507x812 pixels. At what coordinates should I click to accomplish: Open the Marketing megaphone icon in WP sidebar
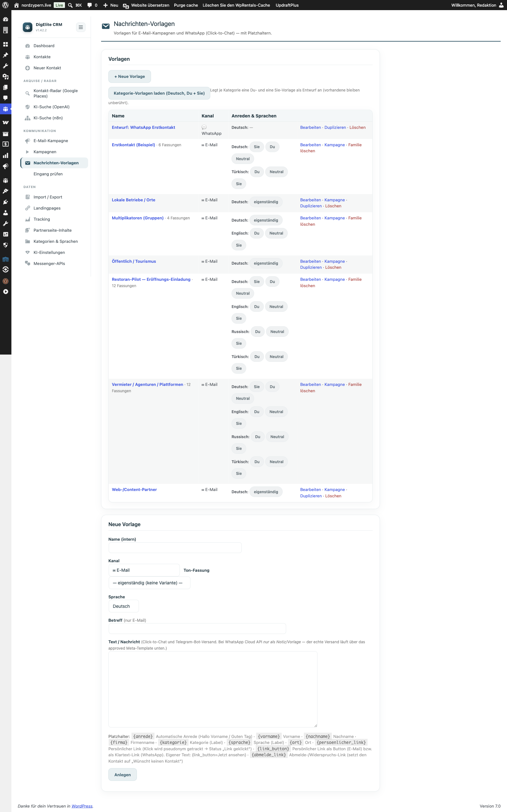[x=5, y=166]
